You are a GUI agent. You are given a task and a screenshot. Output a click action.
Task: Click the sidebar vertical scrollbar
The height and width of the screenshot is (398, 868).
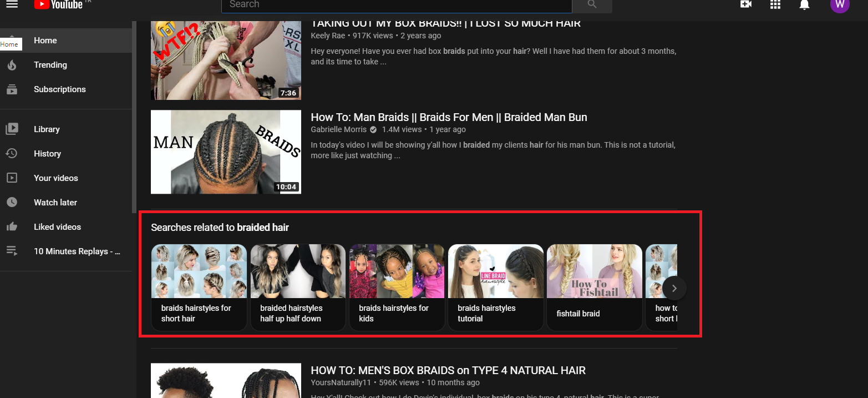134,117
